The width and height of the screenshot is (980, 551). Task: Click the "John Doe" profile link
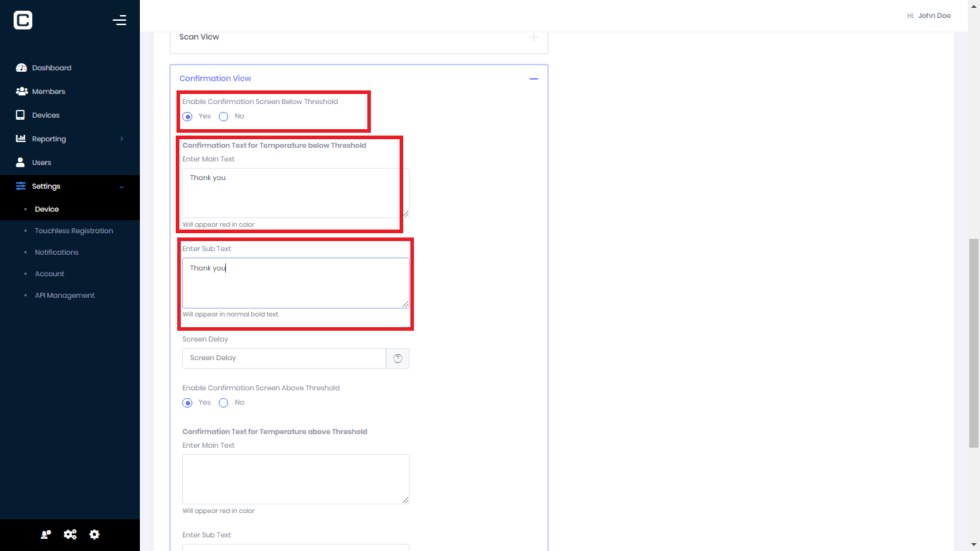[x=933, y=15]
